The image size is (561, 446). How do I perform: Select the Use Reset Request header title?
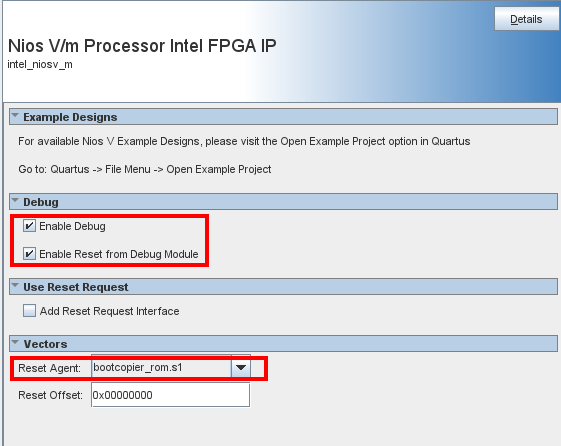75,287
